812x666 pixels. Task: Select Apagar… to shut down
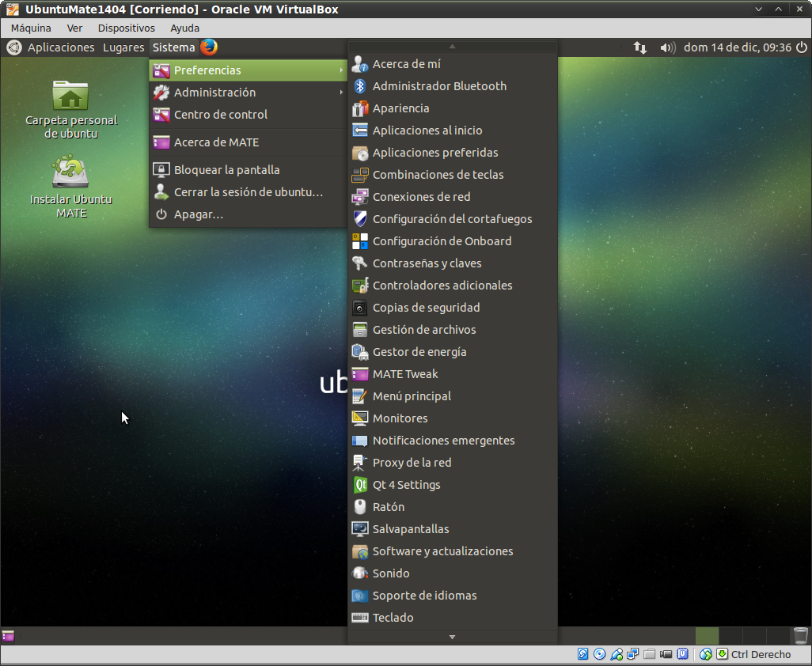click(x=198, y=214)
